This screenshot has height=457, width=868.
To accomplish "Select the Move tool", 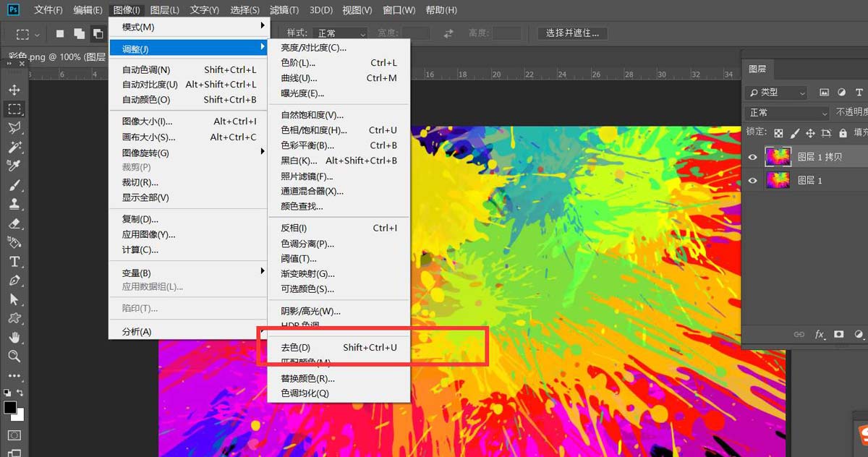I will 14,90.
